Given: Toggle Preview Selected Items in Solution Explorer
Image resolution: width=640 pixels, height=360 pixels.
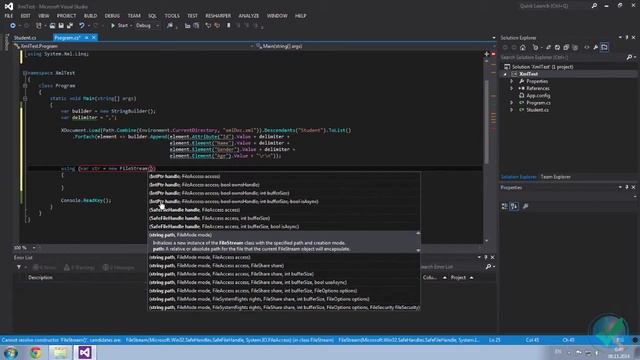Looking at the screenshot, I should 604,47.
